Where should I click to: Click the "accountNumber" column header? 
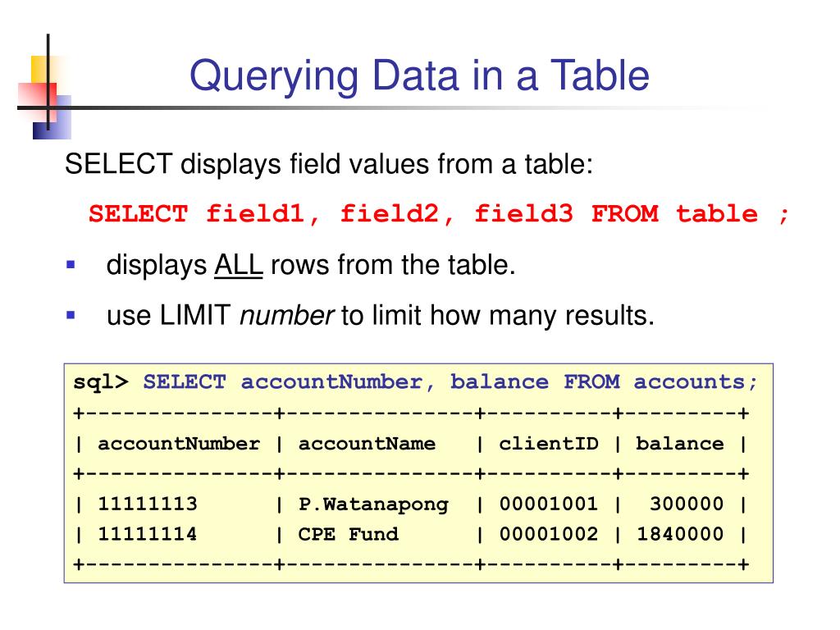pyautogui.click(x=178, y=444)
